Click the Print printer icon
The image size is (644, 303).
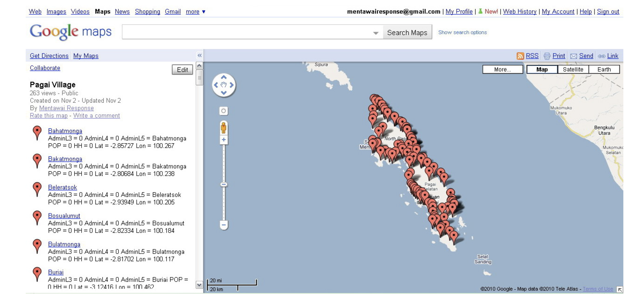click(x=547, y=56)
